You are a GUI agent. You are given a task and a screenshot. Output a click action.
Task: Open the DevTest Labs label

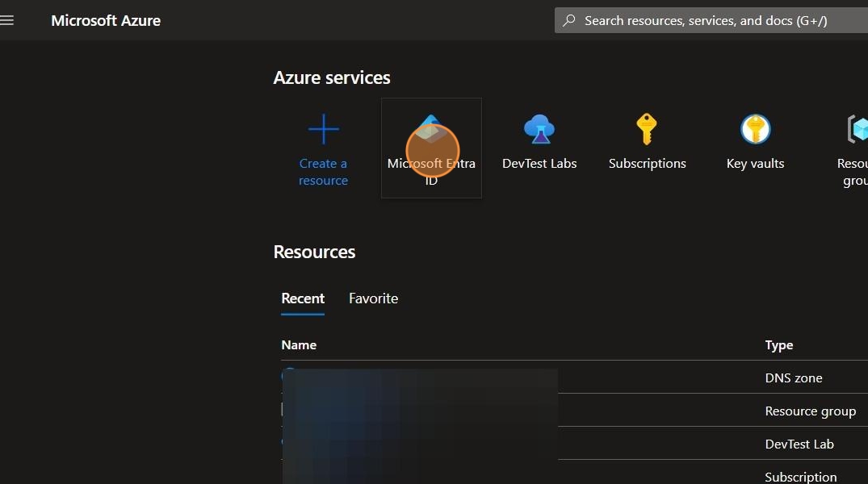[x=539, y=164]
